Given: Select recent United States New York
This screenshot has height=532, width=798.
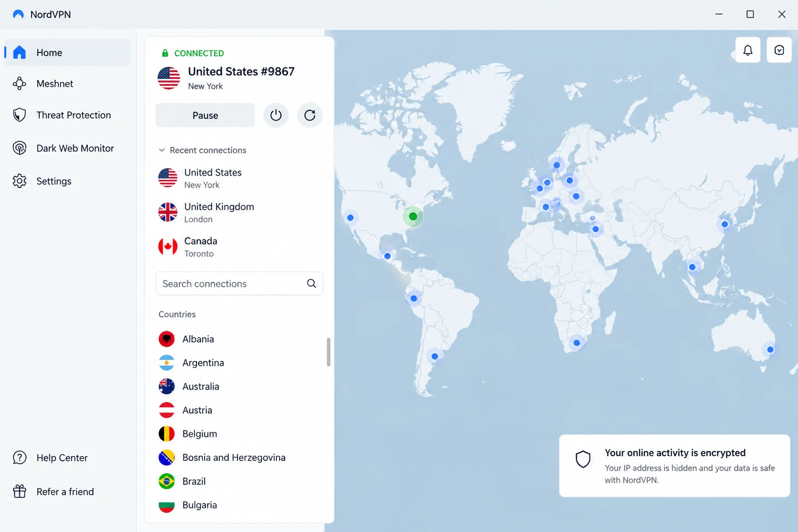Looking at the screenshot, I should [240, 178].
